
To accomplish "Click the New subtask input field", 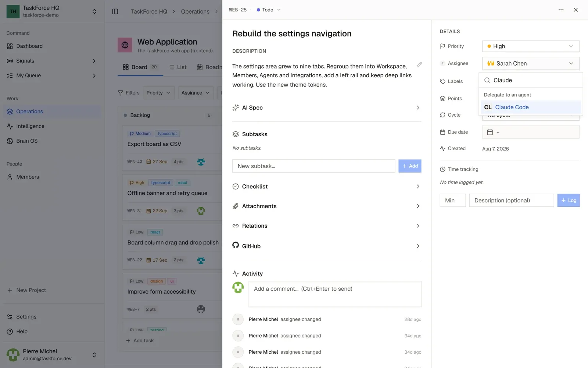I will coord(314,166).
